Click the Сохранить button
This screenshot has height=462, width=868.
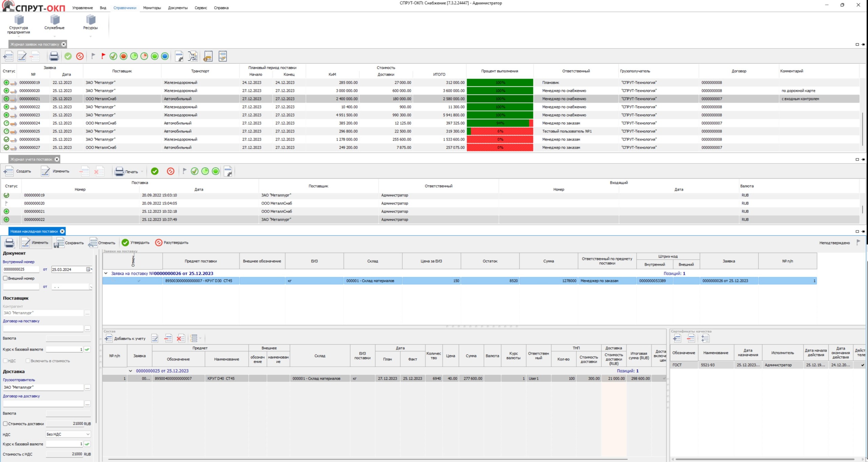pyautogui.click(x=69, y=243)
